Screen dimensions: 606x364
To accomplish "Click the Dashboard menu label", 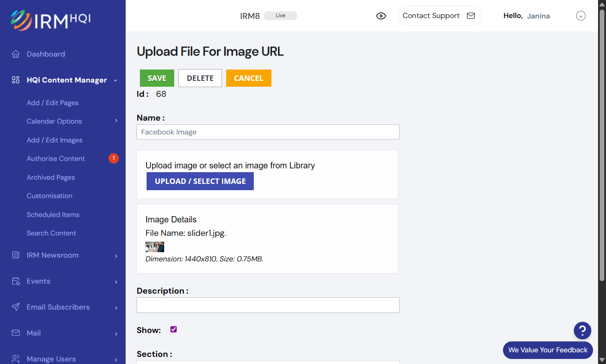I will click(x=46, y=54).
